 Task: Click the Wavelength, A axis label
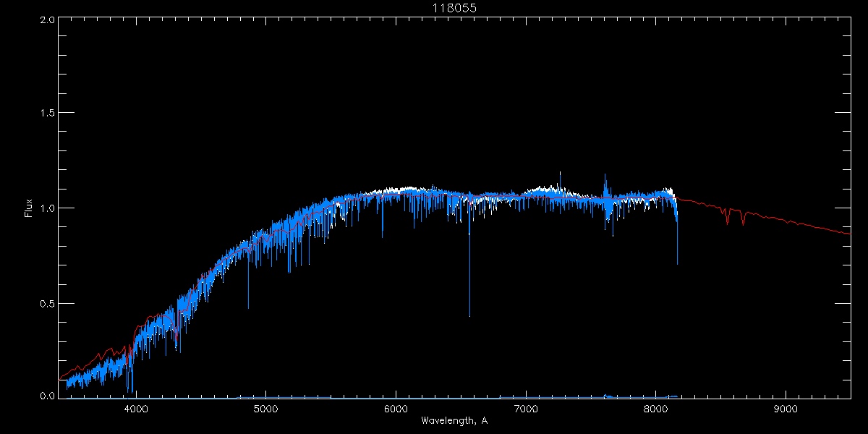pyautogui.click(x=454, y=421)
